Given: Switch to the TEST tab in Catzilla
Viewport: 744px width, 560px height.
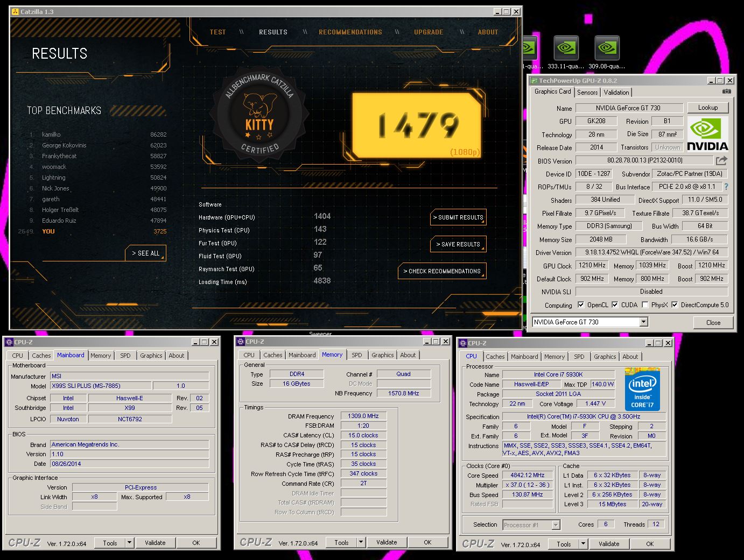Looking at the screenshot, I should [218, 32].
